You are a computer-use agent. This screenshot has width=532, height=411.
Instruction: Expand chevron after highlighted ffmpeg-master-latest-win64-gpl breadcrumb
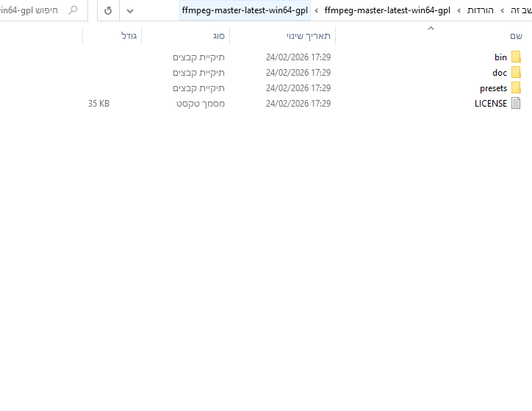(316, 10)
